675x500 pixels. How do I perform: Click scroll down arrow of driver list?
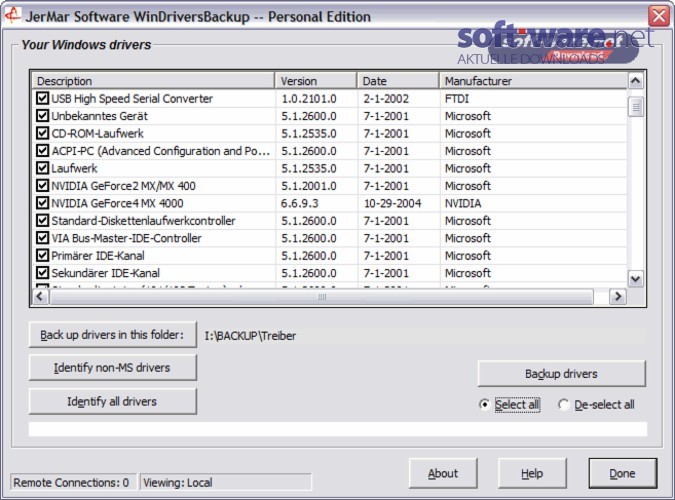(636, 279)
